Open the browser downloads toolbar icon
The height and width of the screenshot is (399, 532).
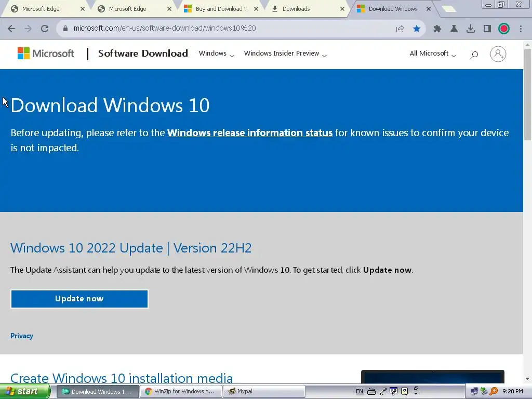click(x=471, y=29)
